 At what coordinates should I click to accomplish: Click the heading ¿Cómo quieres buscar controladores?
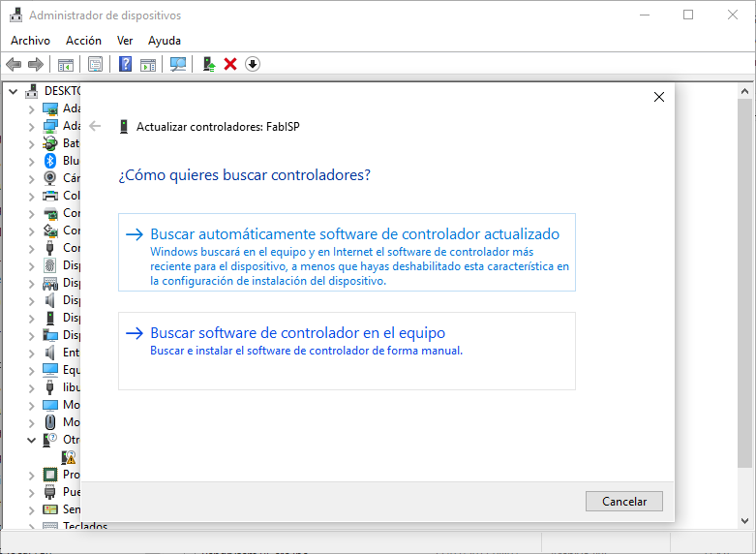pos(245,174)
